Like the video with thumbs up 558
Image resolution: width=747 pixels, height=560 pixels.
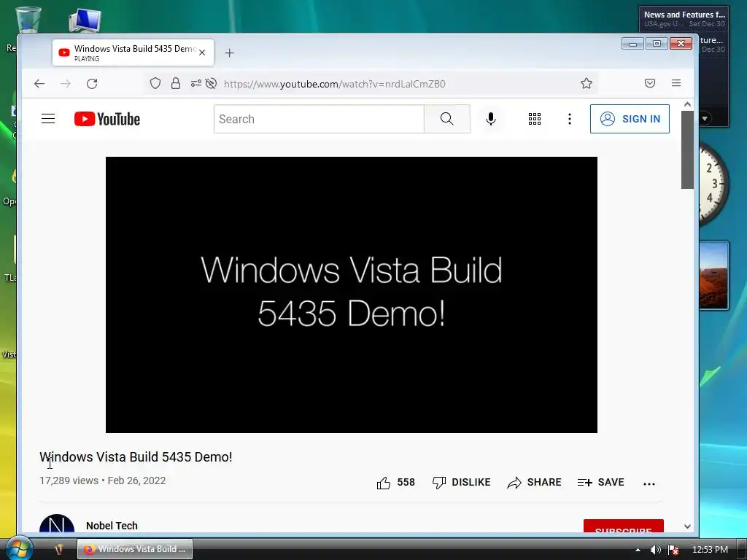click(x=395, y=483)
